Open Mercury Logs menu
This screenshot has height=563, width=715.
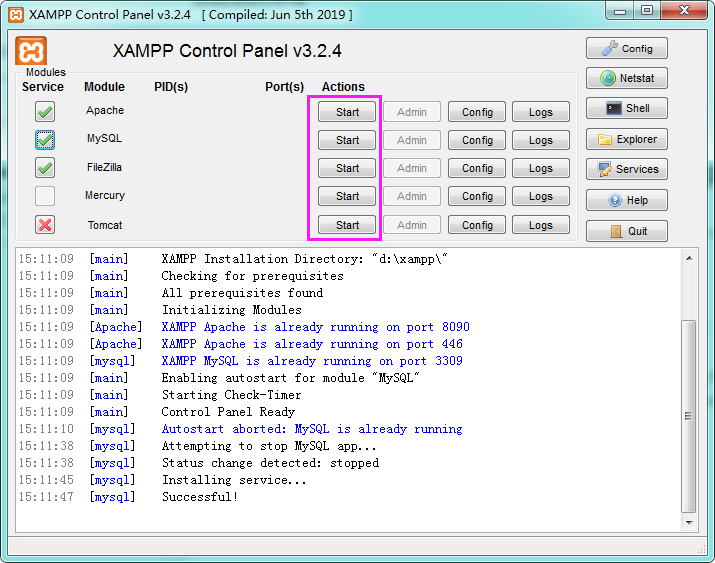point(541,196)
